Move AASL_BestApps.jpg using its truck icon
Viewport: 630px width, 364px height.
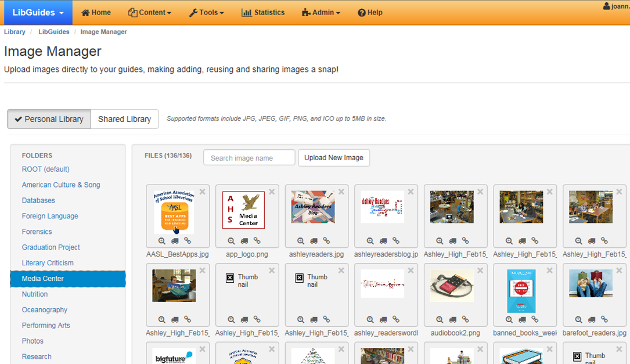point(175,241)
